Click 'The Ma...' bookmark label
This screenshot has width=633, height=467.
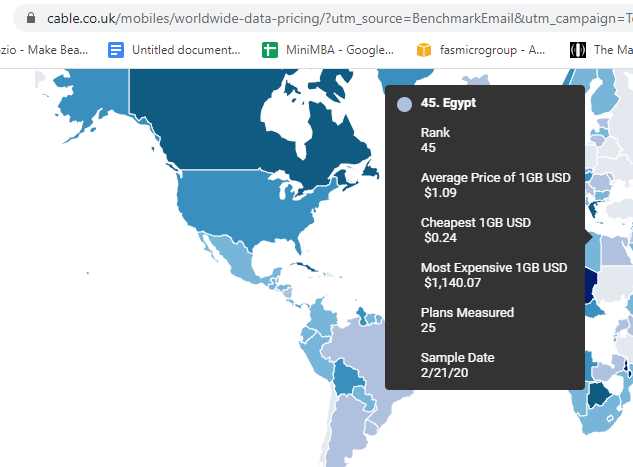click(x=612, y=49)
